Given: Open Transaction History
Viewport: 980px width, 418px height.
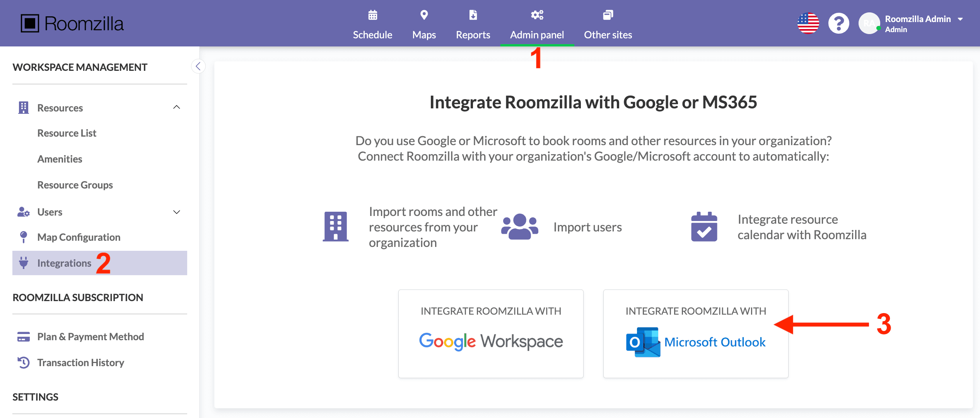Looking at the screenshot, I should tap(80, 363).
